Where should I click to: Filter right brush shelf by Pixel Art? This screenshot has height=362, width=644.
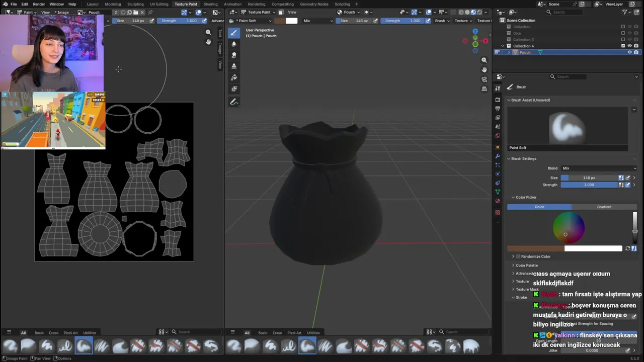click(294, 333)
